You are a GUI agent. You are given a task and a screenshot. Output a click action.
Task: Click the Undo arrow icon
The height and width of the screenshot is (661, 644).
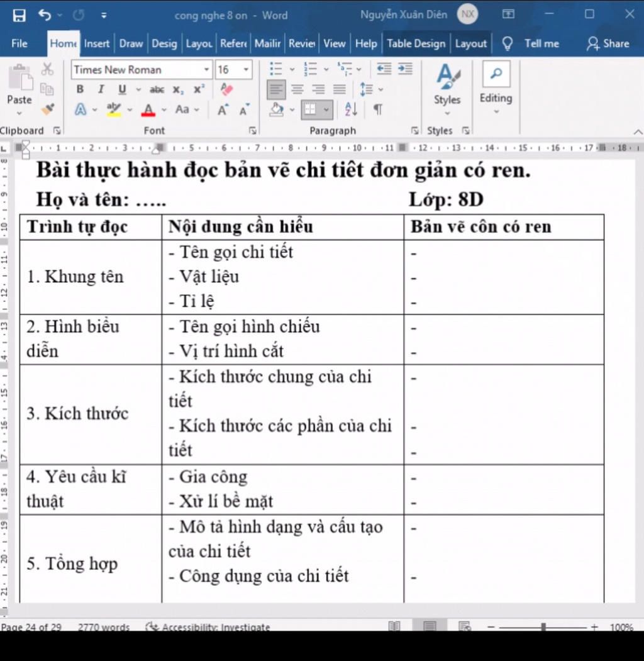[x=45, y=15]
